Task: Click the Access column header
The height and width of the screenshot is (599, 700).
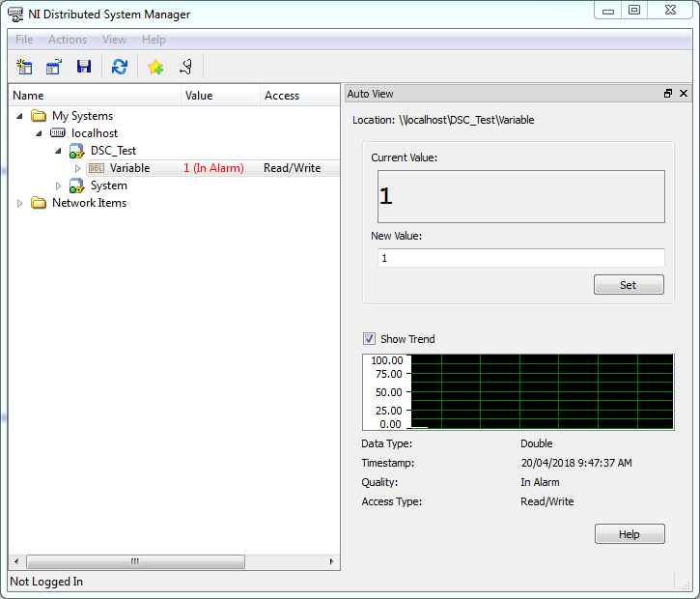Action: click(300, 95)
